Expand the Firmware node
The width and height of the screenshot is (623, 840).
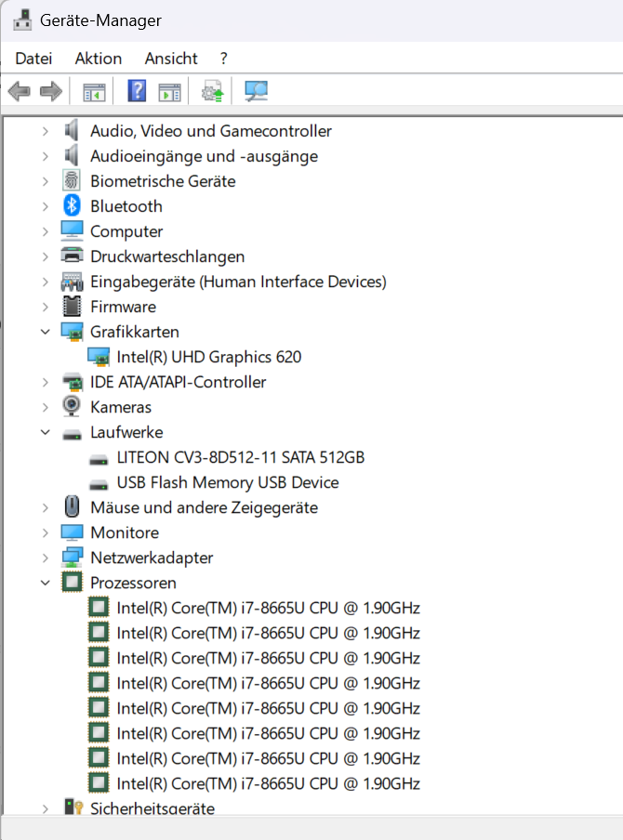(46, 307)
